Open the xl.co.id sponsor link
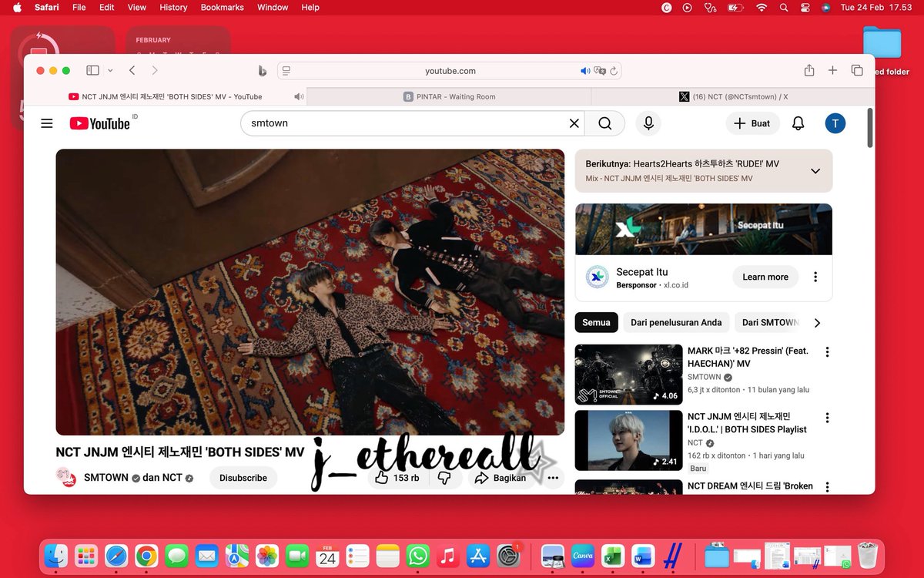Screen dimensions: 924x578 (x=676, y=285)
